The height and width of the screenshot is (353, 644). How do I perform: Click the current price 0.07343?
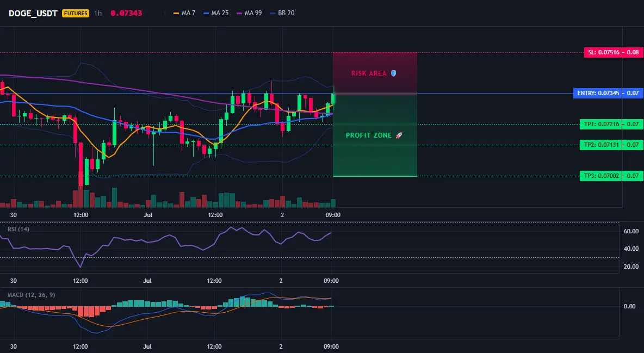click(x=126, y=13)
